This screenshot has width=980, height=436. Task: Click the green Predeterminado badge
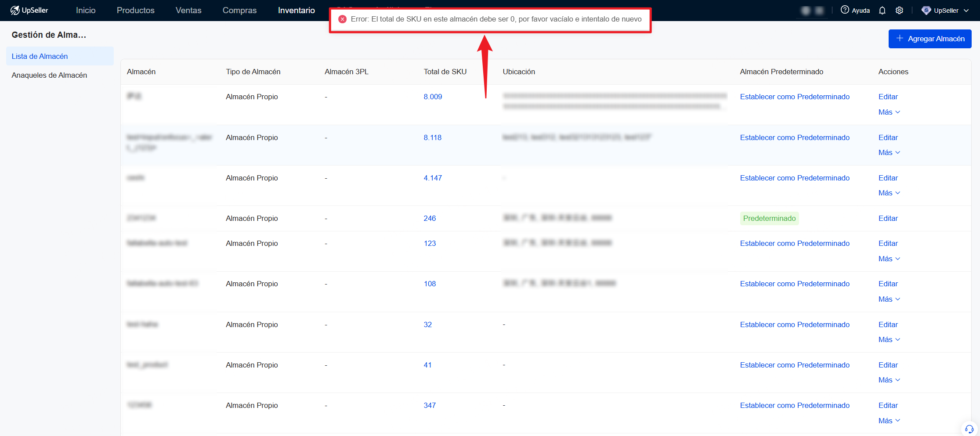pyautogui.click(x=769, y=218)
